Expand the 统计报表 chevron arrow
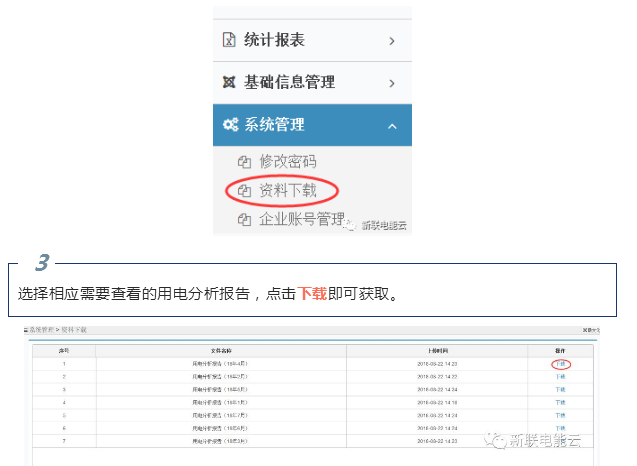The image size is (637, 466). point(392,41)
